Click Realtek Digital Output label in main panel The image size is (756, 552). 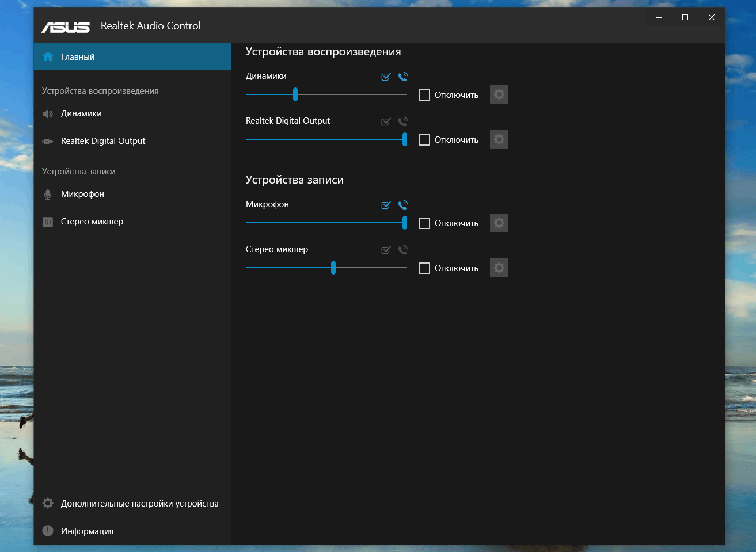click(288, 121)
